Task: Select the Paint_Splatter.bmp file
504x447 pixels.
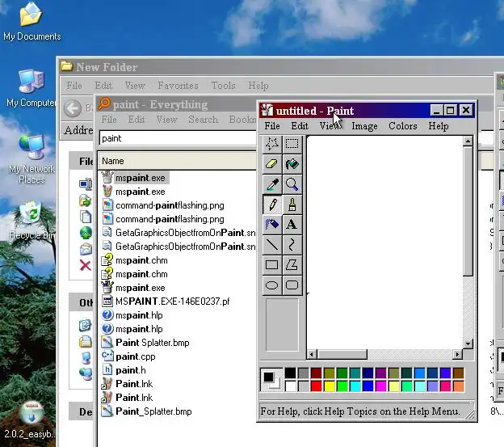Action: 146,411
